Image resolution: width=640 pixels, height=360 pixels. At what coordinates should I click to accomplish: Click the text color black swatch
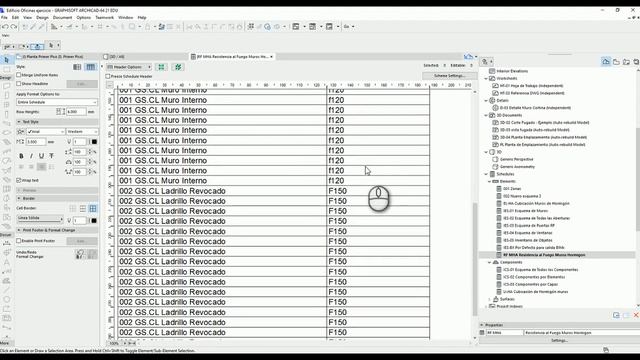[94, 142]
